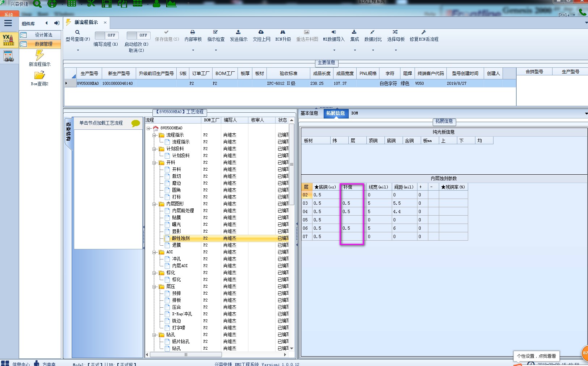This screenshot has height=366, width=588.
Task: Click green scissors icon in title bar
Action: tap(91, 4)
